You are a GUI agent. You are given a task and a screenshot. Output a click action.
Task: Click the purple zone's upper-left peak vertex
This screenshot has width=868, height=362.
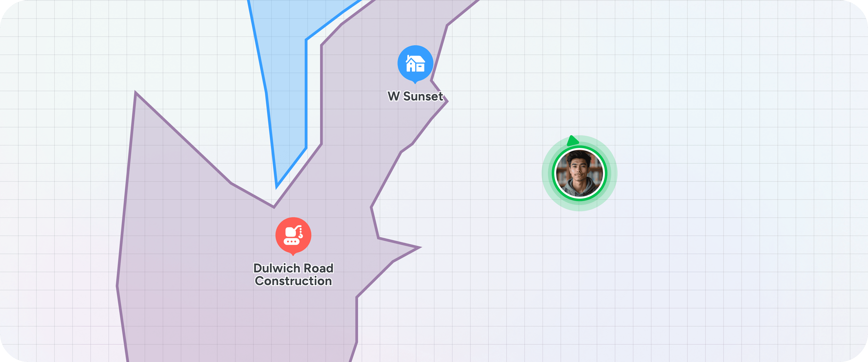[x=135, y=93]
